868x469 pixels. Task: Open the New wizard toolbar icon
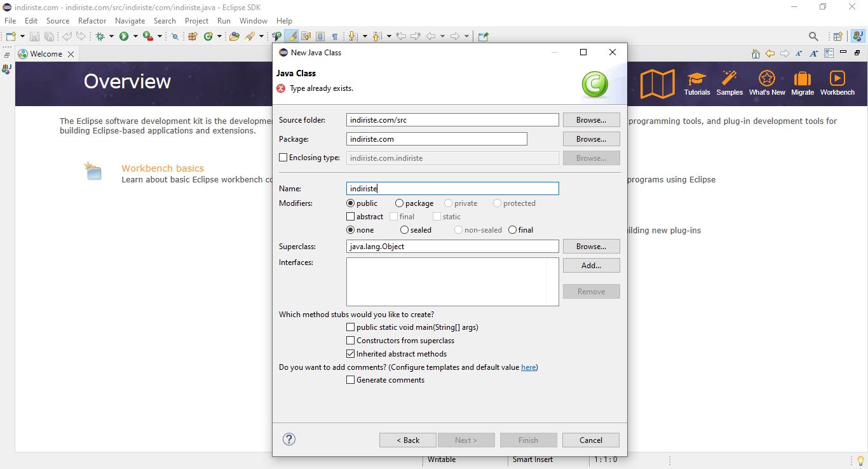11,36
